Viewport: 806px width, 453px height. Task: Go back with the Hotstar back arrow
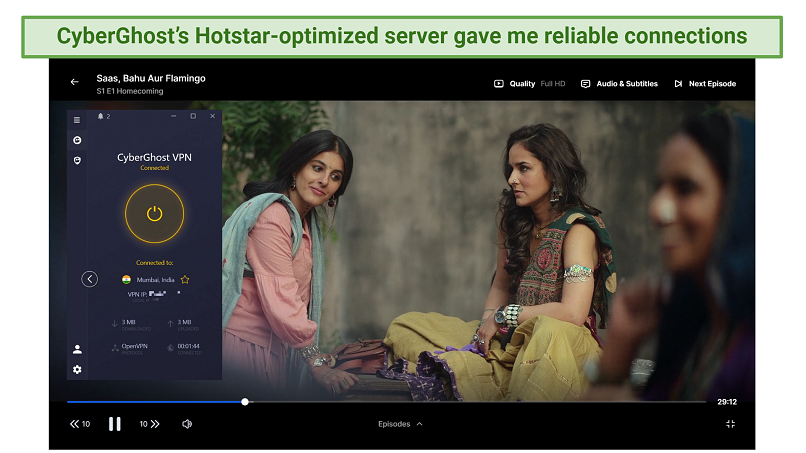[x=75, y=82]
